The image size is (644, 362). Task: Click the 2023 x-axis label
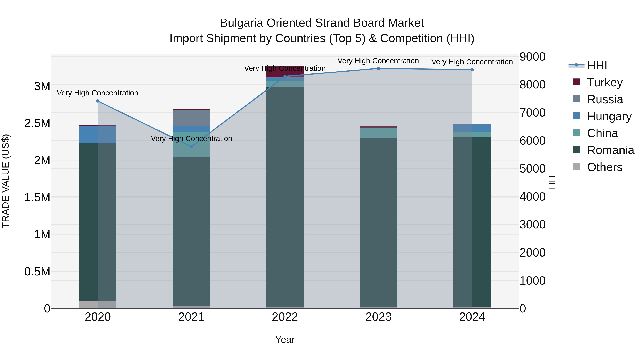click(x=379, y=317)
